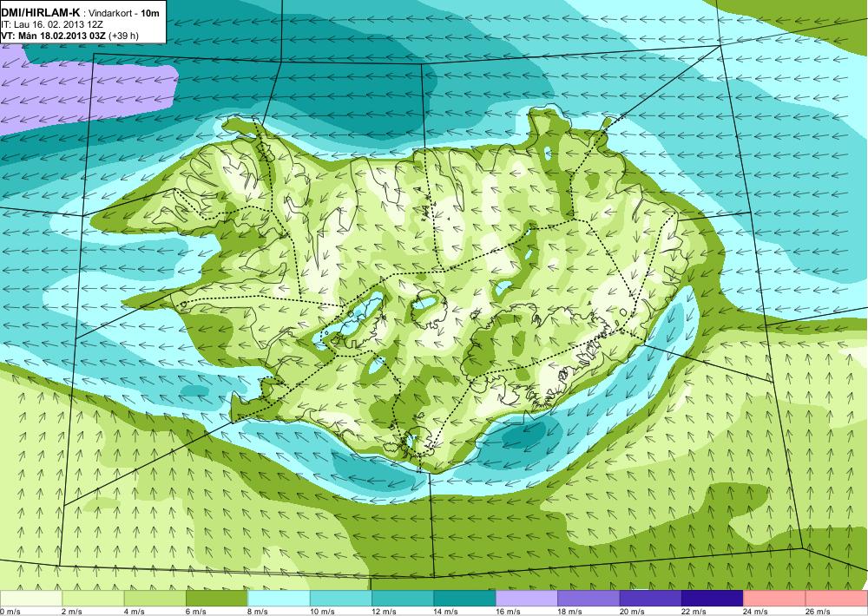Click the lavender swatch between 16 and 18 m/s
Image resolution: width=868 pixels, height=616 pixels.
click(x=527, y=599)
